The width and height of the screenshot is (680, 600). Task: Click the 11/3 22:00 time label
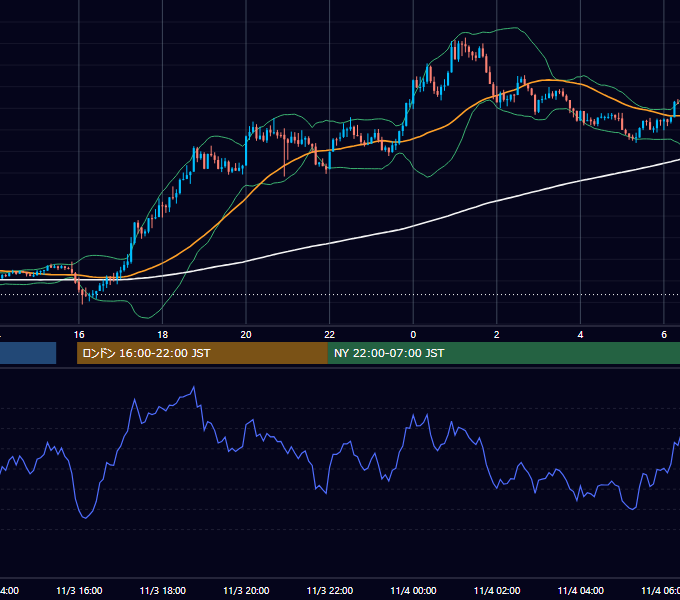(x=330, y=590)
